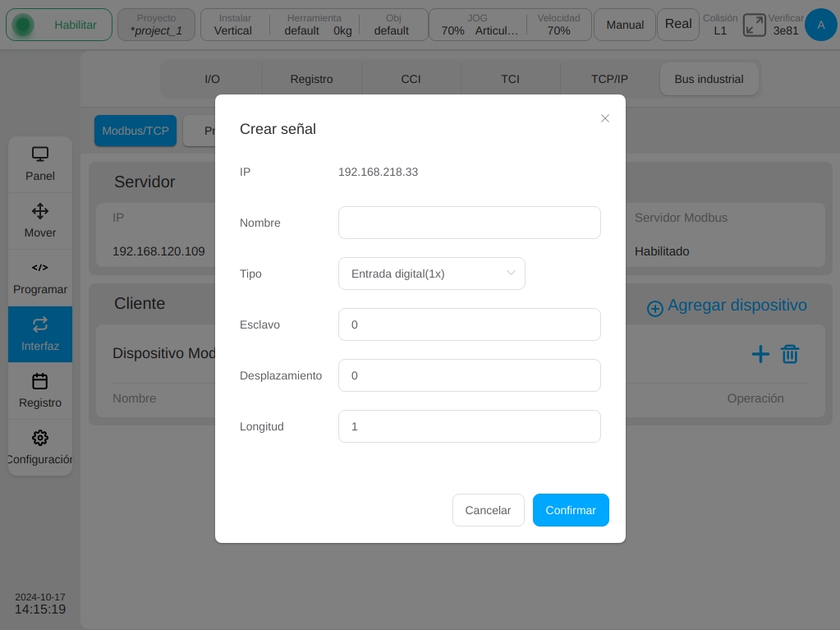Open Interfaz in the sidebar
This screenshot has height=630, width=840.
pyautogui.click(x=40, y=334)
